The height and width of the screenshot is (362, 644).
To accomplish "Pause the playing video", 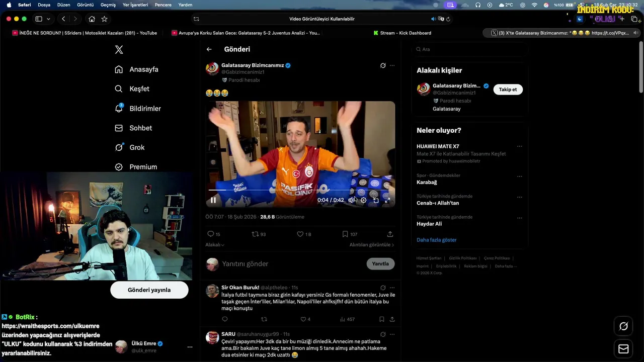I will point(213,200).
